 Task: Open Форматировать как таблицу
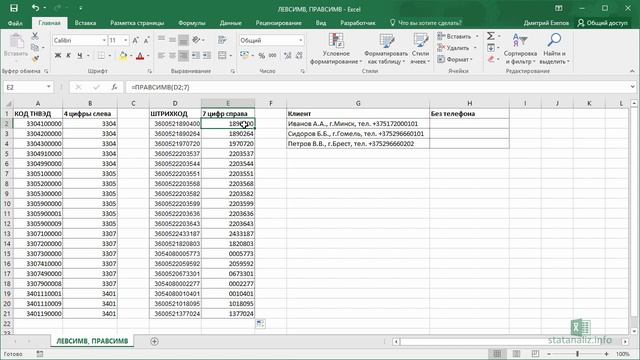pos(386,49)
